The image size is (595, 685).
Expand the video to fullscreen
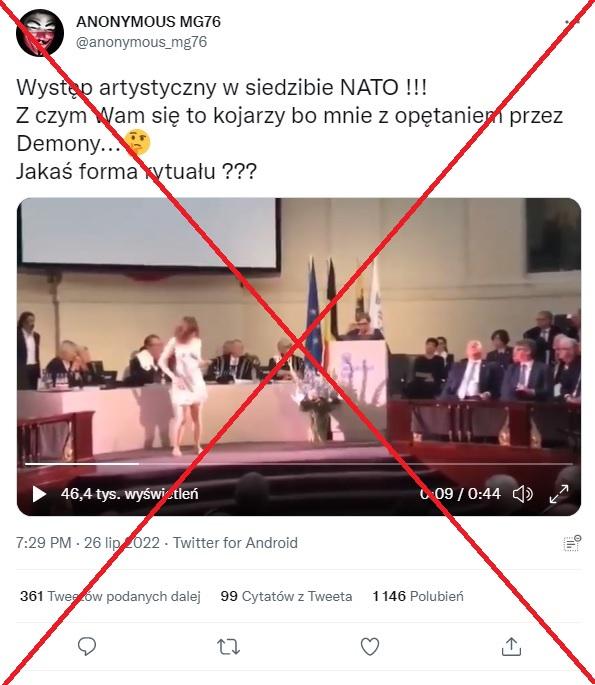point(559,494)
